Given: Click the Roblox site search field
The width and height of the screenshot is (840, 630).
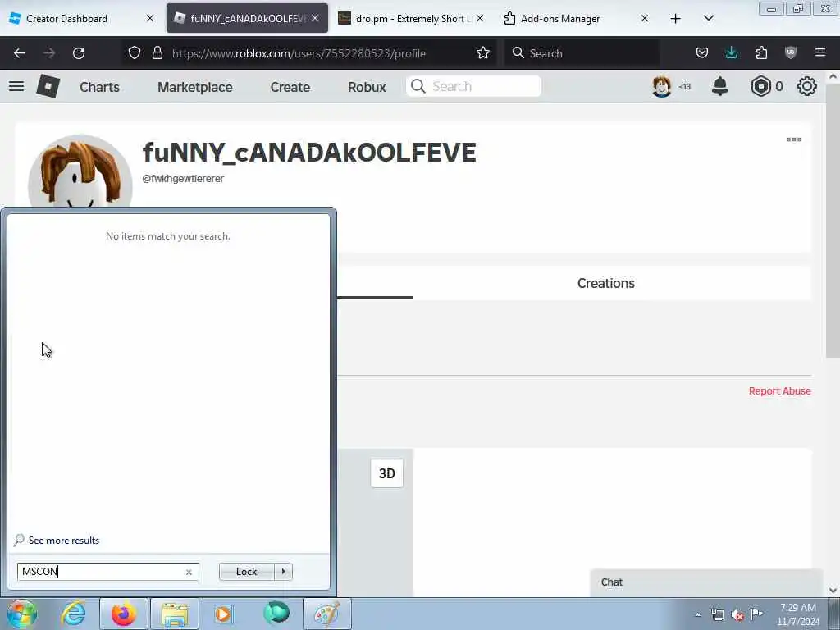Looking at the screenshot, I should (473, 86).
